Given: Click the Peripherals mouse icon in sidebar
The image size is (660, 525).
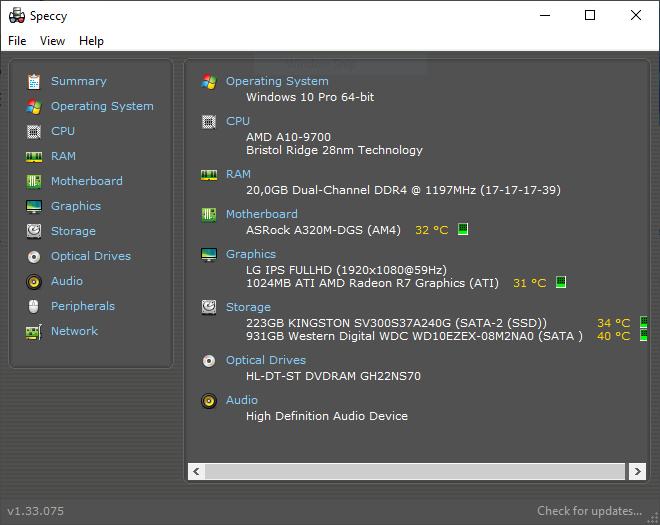Looking at the screenshot, I should (x=34, y=306).
